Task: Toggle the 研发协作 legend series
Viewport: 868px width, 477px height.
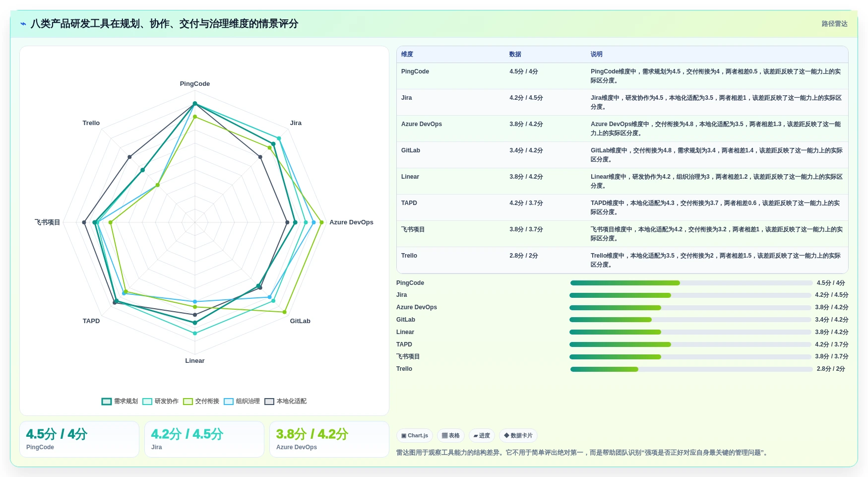Action: [160, 401]
